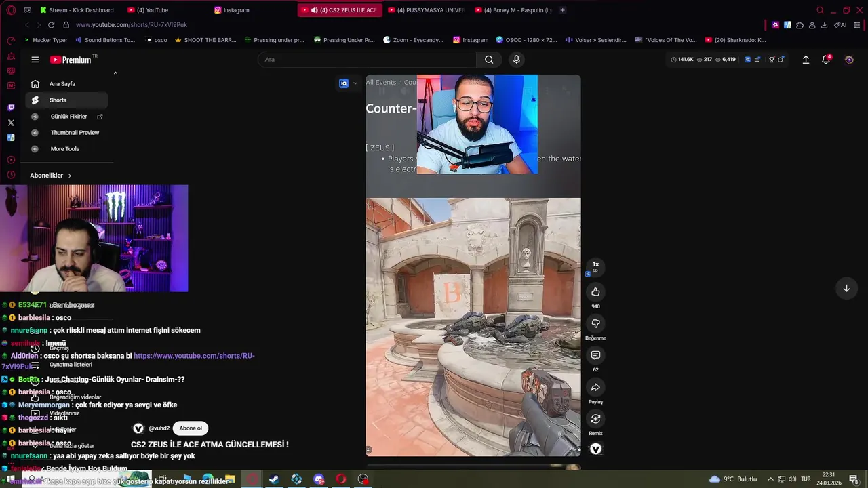Open Opera extensions cube icon
This screenshot has width=868, height=488.
pyautogui.click(x=800, y=25)
